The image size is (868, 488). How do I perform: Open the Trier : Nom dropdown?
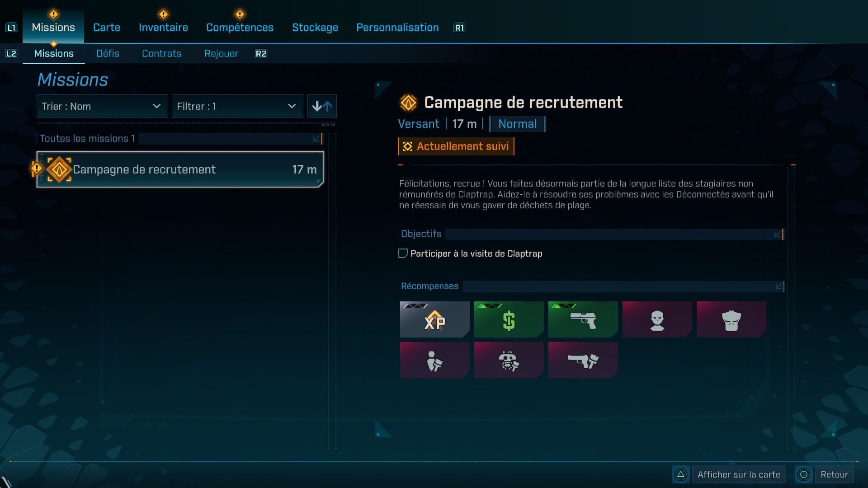[x=102, y=106]
